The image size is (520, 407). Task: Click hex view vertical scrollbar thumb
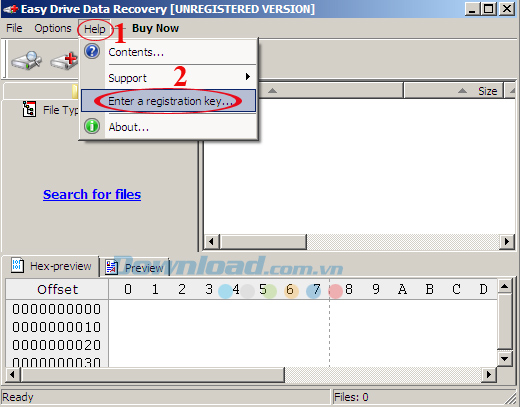click(x=505, y=321)
